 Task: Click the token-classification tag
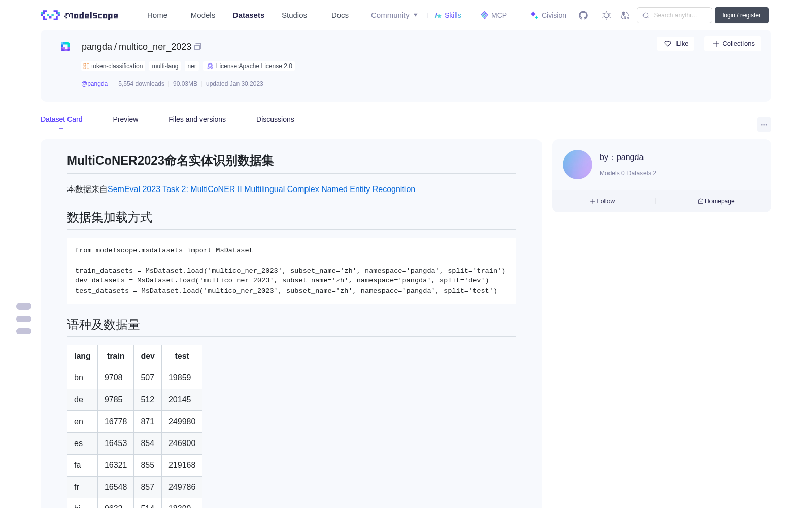pyautogui.click(x=113, y=66)
